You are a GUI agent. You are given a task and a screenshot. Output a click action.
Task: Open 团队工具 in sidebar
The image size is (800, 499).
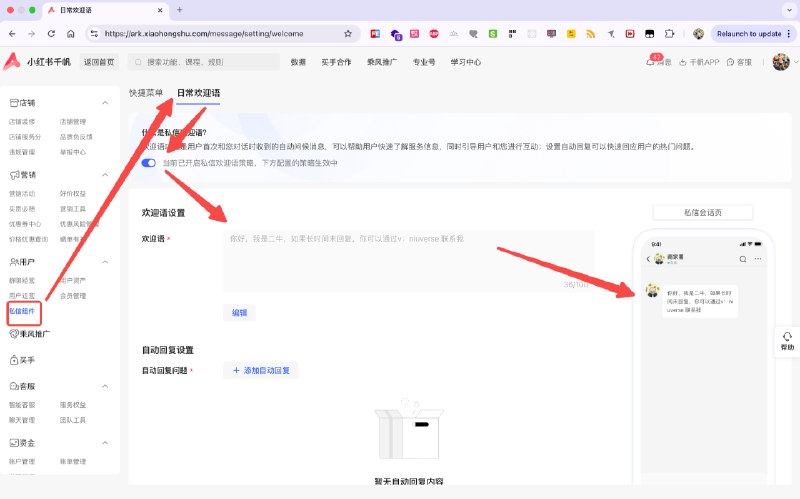click(x=73, y=420)
